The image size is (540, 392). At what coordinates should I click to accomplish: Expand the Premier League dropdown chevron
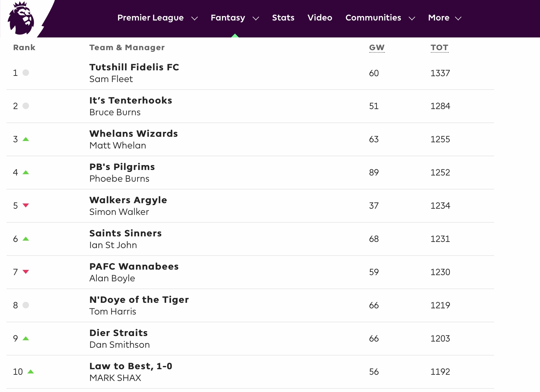[195, 19]
